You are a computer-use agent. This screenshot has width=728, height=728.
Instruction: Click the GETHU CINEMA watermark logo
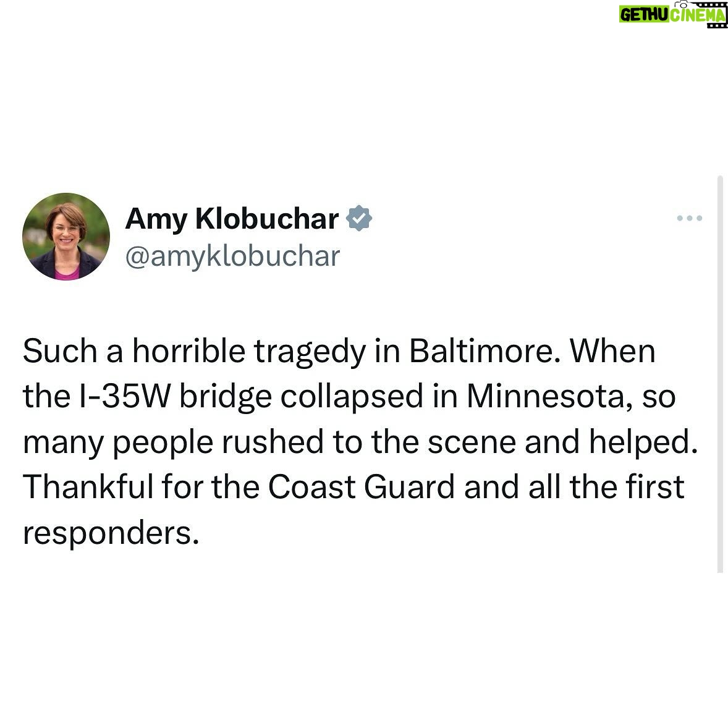coord(673,14)
